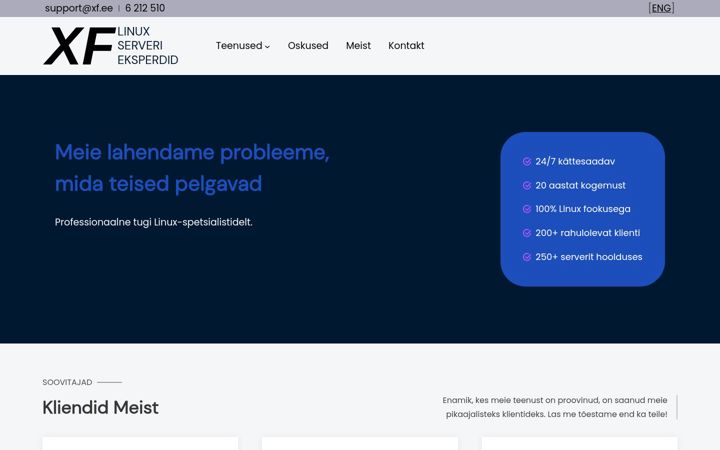This screenshot has width=720, height=450.
Task: Click the 24/7 kättesaadav text
Action: pyautogui.click(x=575, y=162)
